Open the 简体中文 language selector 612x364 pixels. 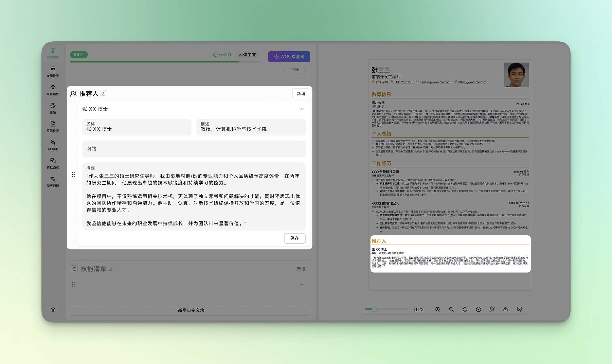(247, 55)
